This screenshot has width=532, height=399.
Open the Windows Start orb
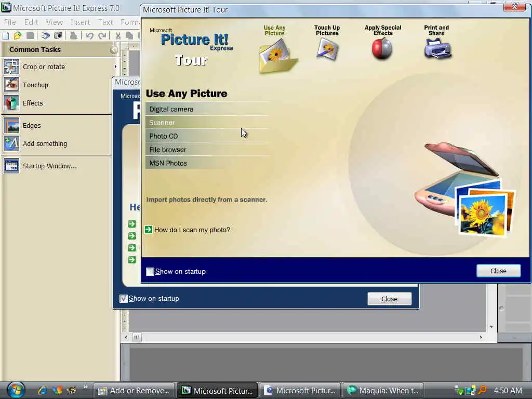point(16,390)
